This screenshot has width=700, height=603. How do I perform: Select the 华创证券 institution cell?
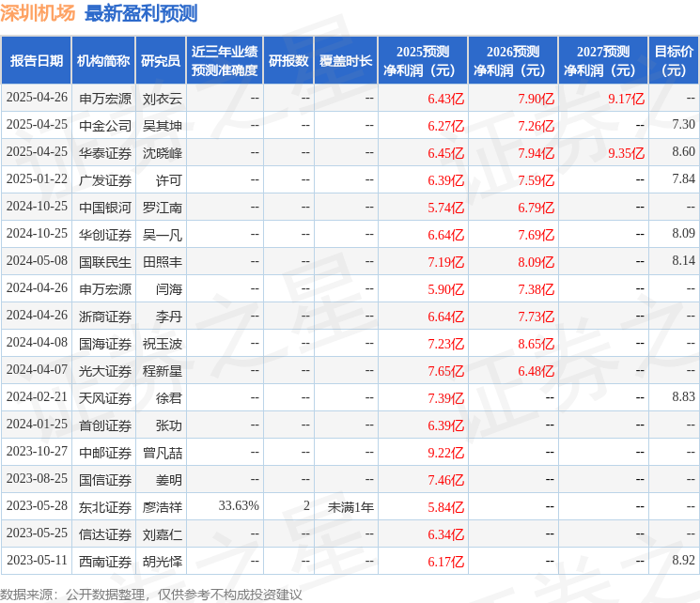click(x=105, y=235)
